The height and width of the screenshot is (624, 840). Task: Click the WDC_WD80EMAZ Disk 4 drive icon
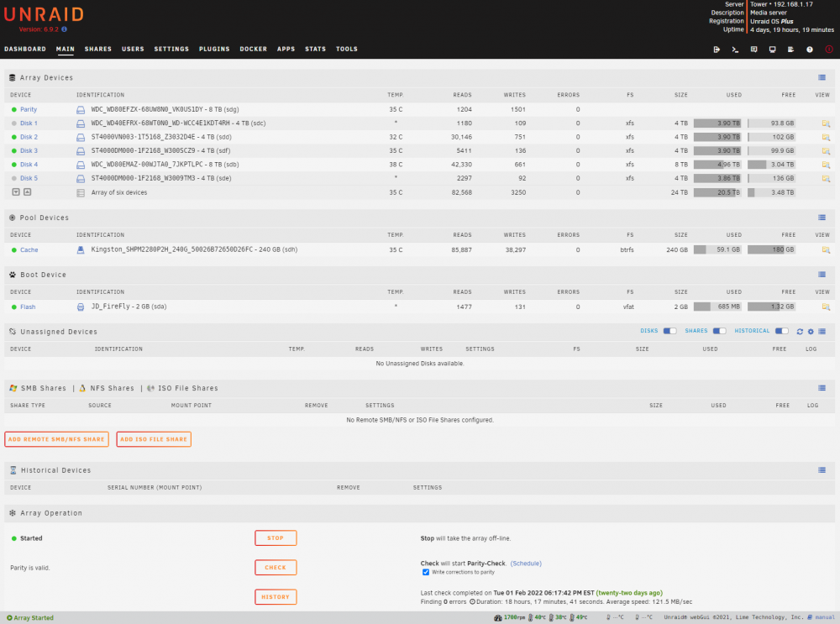point(81,165)
